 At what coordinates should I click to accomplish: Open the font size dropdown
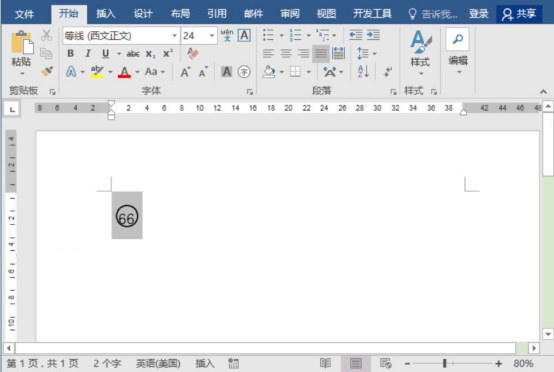(212, 36)
